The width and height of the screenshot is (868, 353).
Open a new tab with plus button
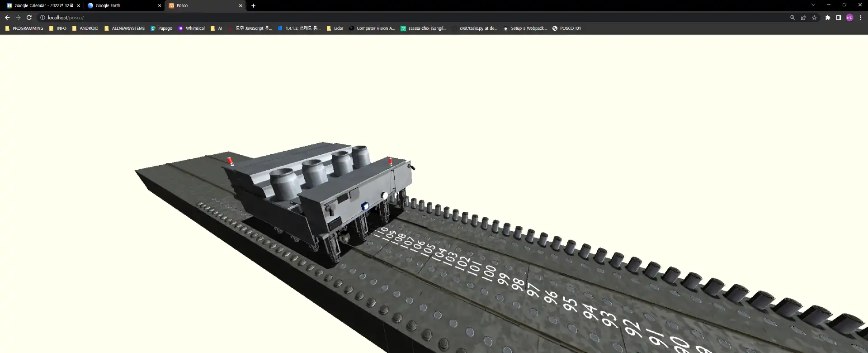click(x=253, y=6)
